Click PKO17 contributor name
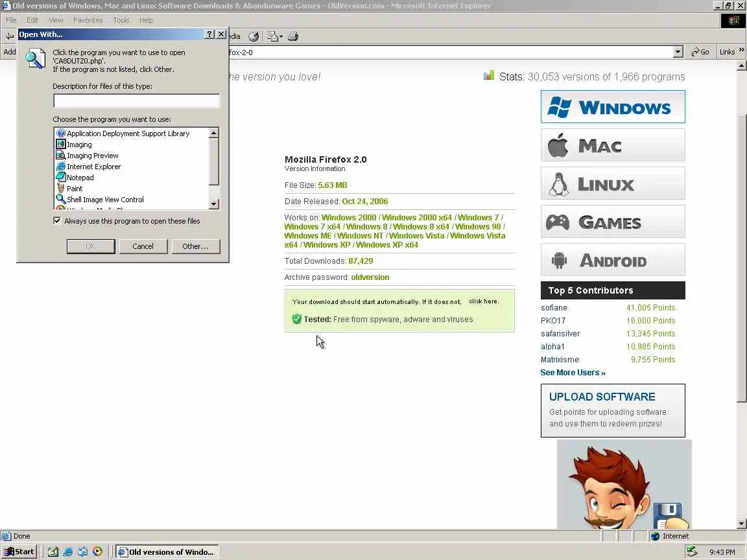 click(x=552, y=320)
